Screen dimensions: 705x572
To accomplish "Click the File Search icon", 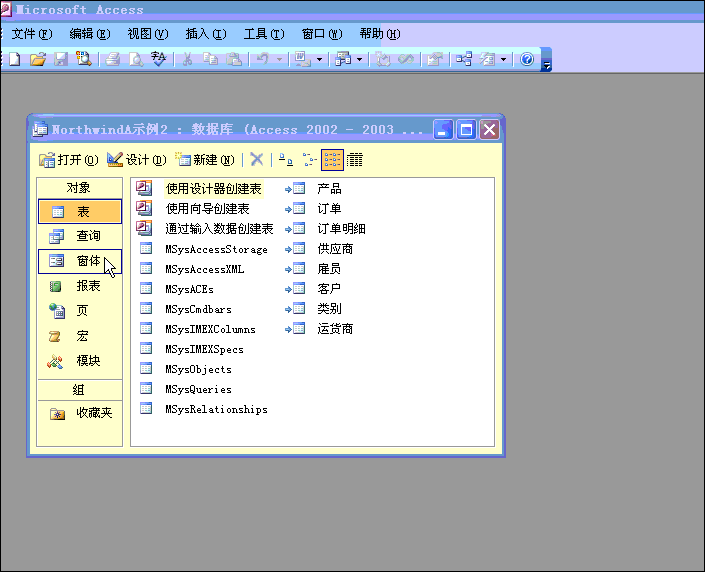I will tap(84, 59).
